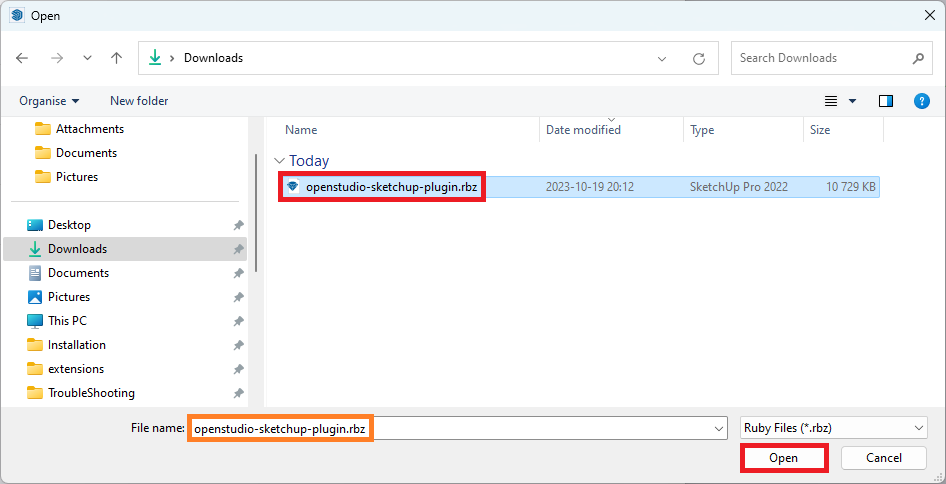
Task: Open Documents folder under Attachments
Action: tap(76, 153)
